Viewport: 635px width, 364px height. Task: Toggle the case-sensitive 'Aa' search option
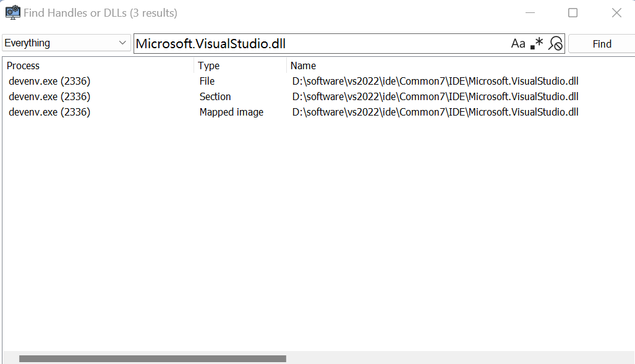[518, 43]
